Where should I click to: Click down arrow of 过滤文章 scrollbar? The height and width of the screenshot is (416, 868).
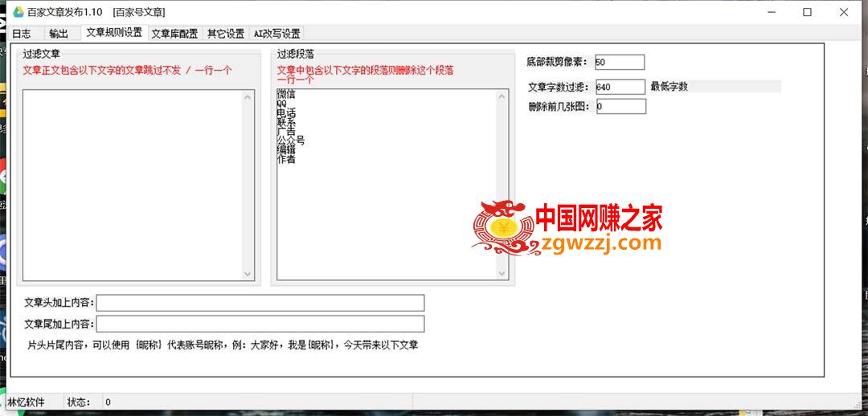pyautogui.click(x=248, y=274)
